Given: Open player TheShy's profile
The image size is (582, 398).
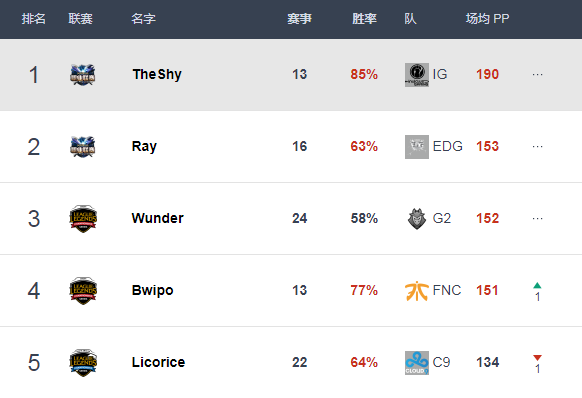Looking at the screenshot, I should tap(157, 74).
